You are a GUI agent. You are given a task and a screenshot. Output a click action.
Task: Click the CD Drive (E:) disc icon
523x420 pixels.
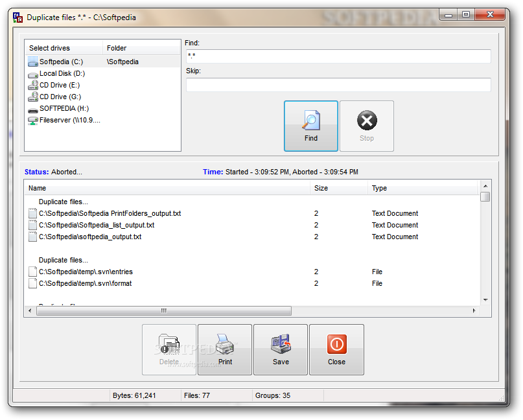pyautogui.click(x=32, y=85)
